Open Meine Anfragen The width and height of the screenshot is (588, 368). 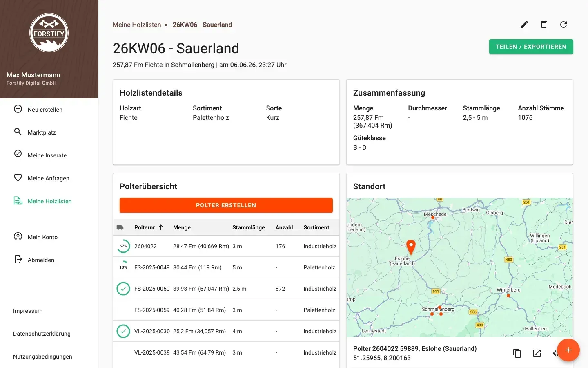pyautogui.click(x=49, y=178)
